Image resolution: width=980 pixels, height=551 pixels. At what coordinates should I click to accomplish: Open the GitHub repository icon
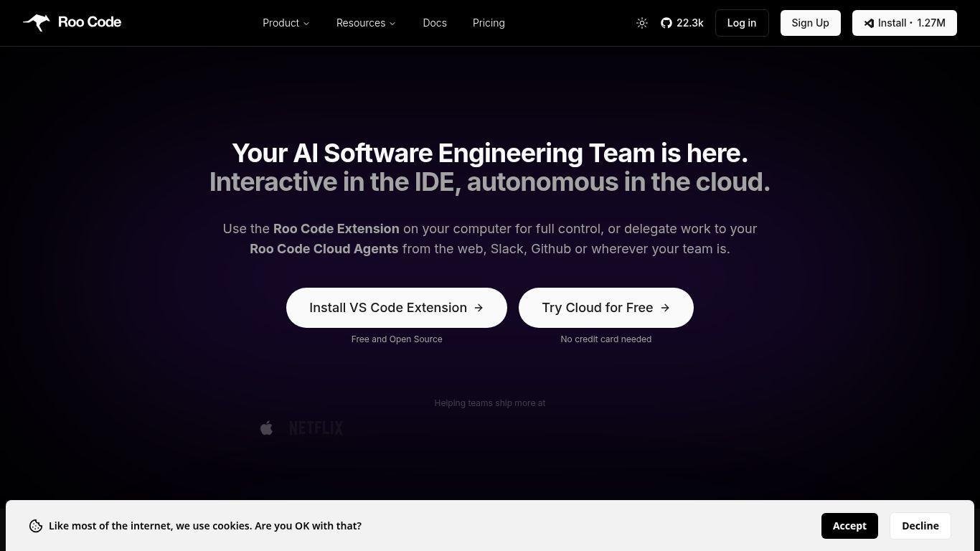click(666, 23)
